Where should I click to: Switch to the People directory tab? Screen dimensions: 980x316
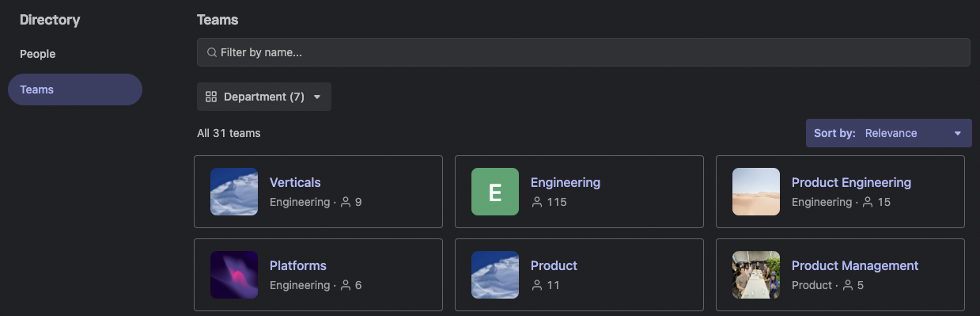click(x=38, y=54)
